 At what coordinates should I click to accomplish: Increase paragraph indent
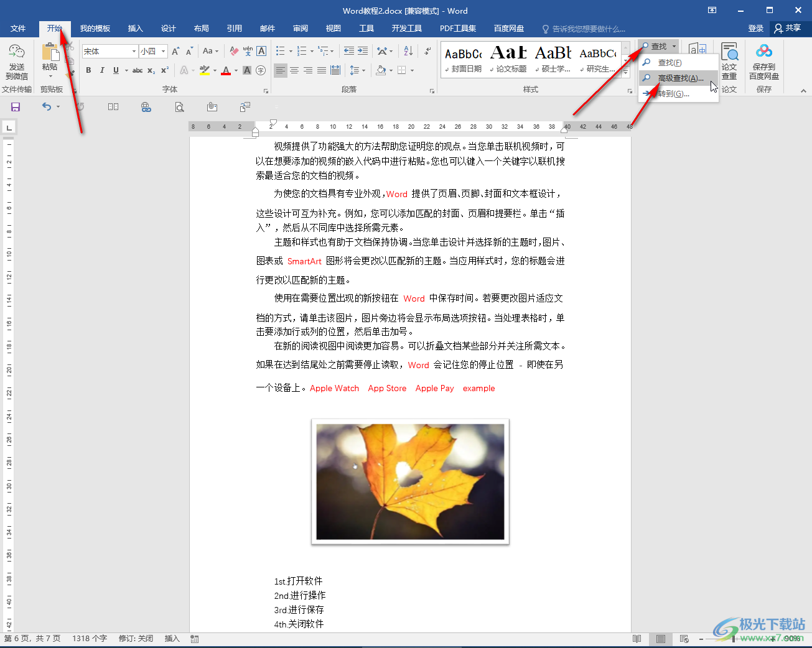(x=363, y=51)
